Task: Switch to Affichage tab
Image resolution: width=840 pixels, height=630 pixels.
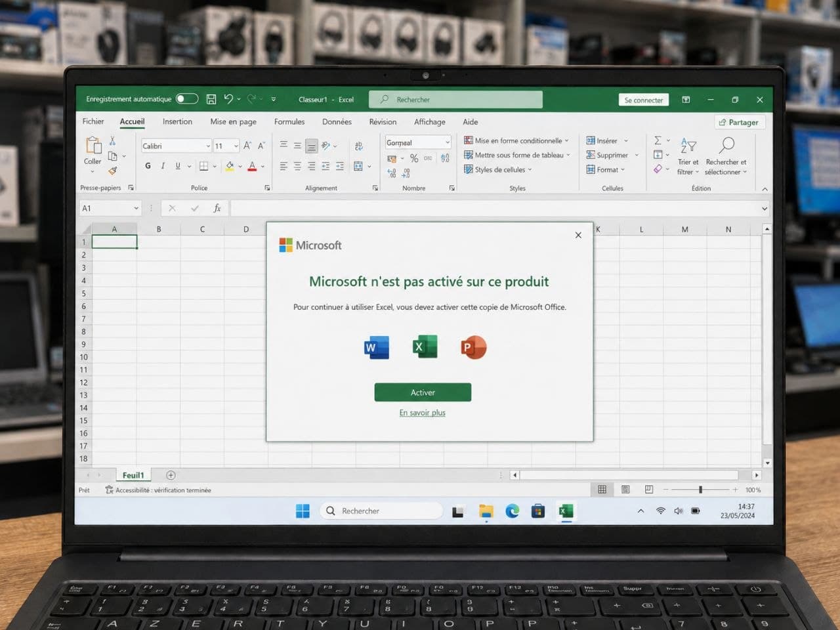Action: point(429,121)
